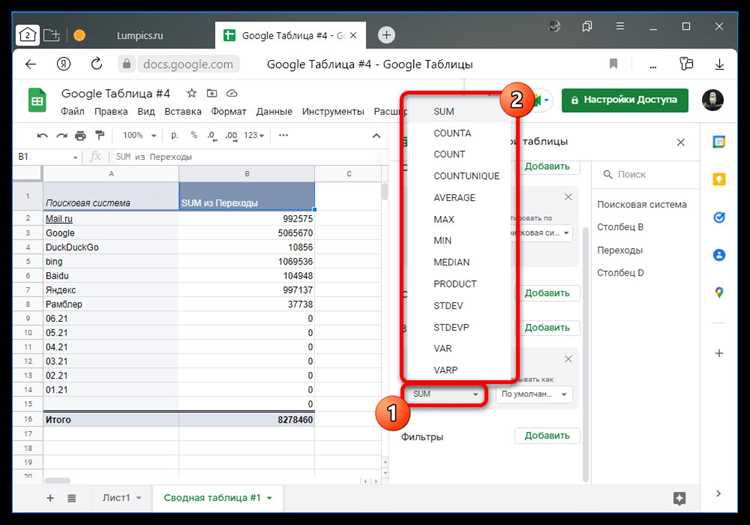Image resolution: width=750 pixels, height=525 pixels.
Task: Collapse the toolbar with up chevron
Action: [376, 136]
